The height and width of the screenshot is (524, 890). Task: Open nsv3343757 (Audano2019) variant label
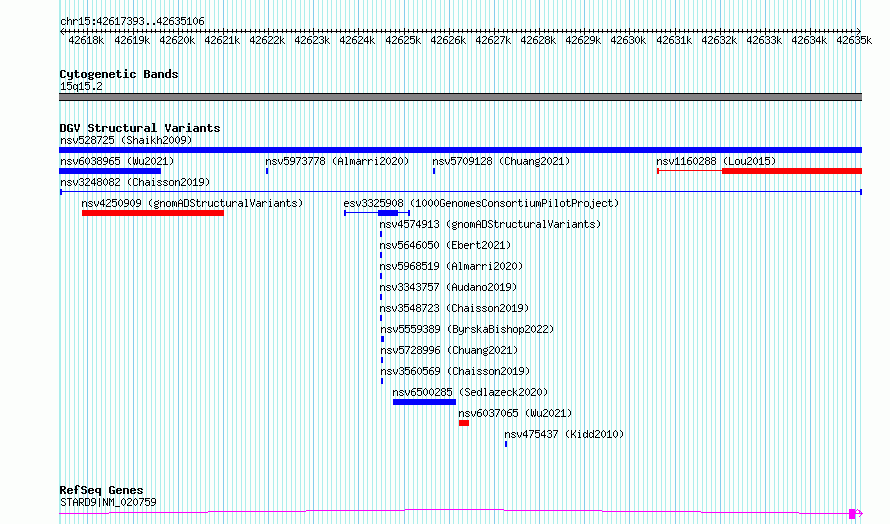pyautogui.click(x=448, y=287)
